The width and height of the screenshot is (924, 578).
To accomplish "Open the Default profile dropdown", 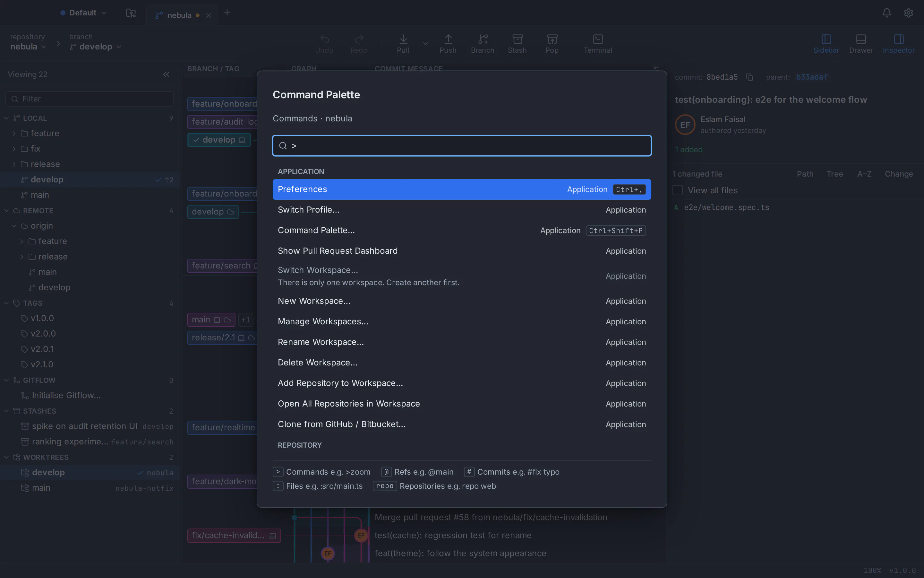I will click(x=83, y=13).
